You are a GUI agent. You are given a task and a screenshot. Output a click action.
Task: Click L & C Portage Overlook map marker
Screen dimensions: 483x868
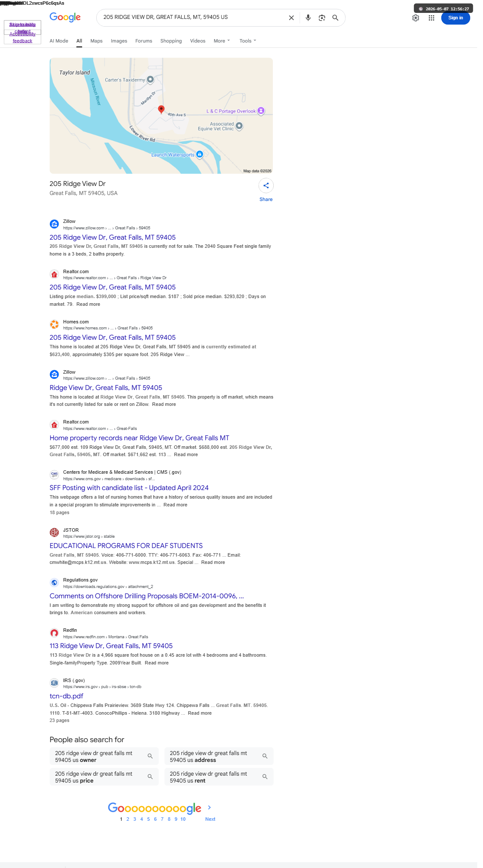tap(261, 111)
